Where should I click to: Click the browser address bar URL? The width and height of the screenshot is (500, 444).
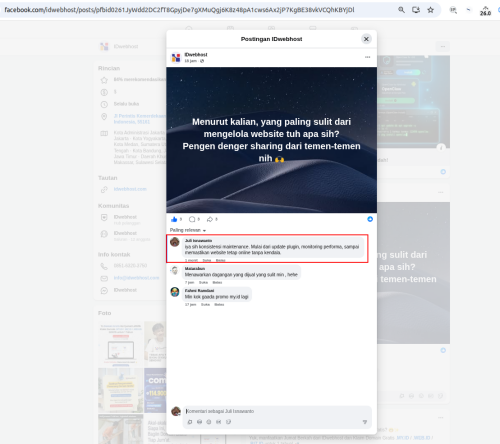pos(179,10)
